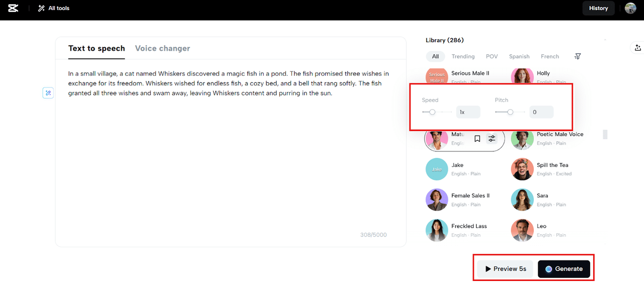644x285 pixels.
Task: Filter voices by Spanish
Action: pyautogui.click(x=519, y=56)
